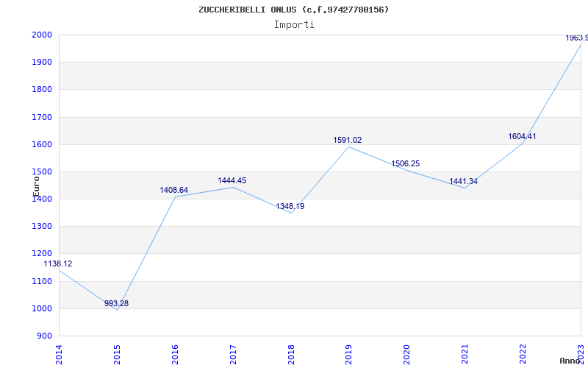588x368 pixels.
Task: Select data label 1444.45
Action: 232,180
